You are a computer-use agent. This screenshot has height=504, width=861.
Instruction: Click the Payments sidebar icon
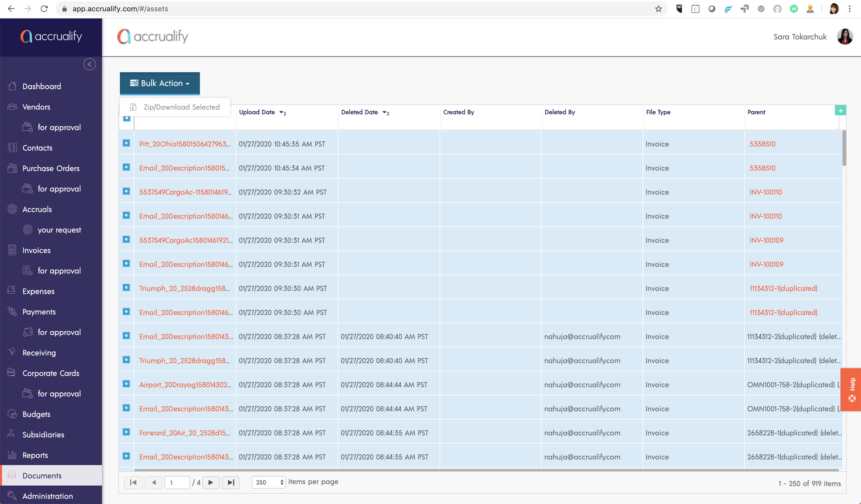(12, 312)
